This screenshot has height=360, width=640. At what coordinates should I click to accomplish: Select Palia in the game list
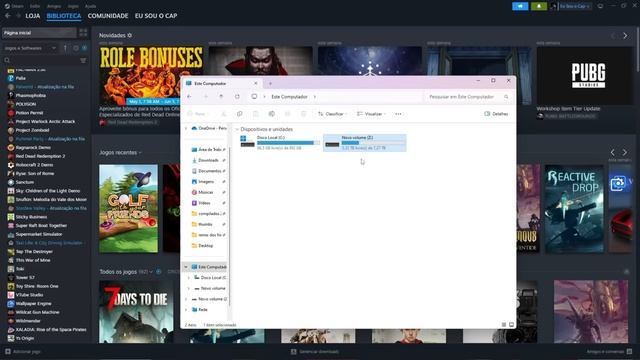tap(20, 78)
